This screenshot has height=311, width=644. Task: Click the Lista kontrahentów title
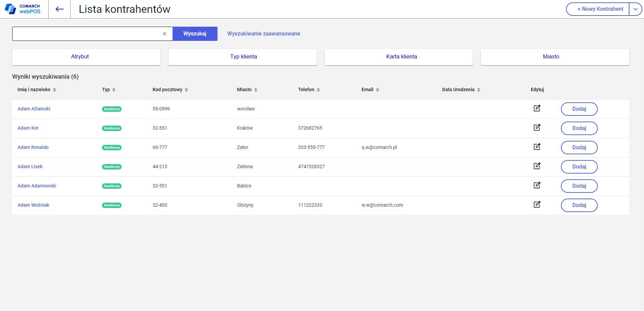point(125,9)
